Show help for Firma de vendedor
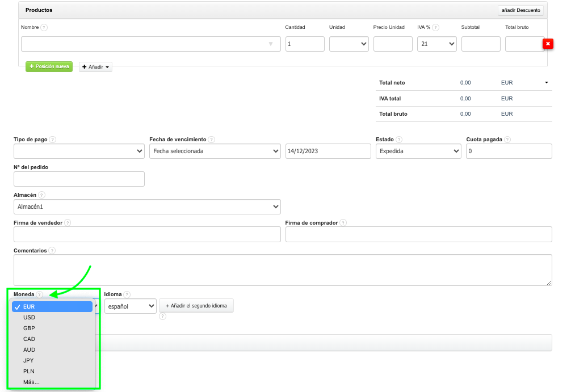 (68, 223)
